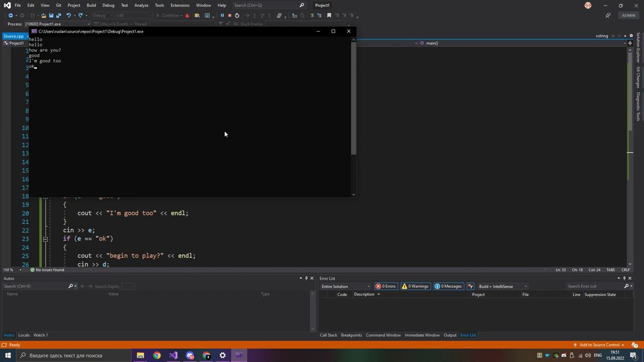Screen dimensions: 644x362
Task: Pause debugging with the Break All button
Action: point(222,15)
